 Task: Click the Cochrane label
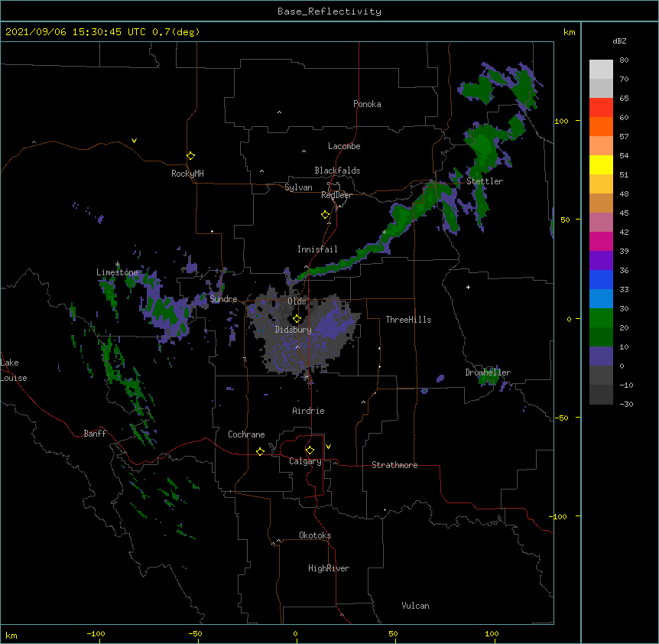coord(246,434)
